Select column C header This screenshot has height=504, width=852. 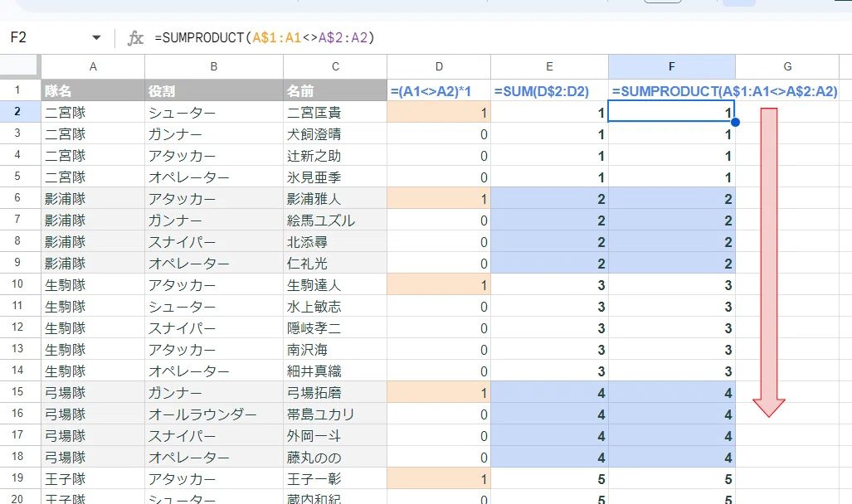(x=335, y=67)
